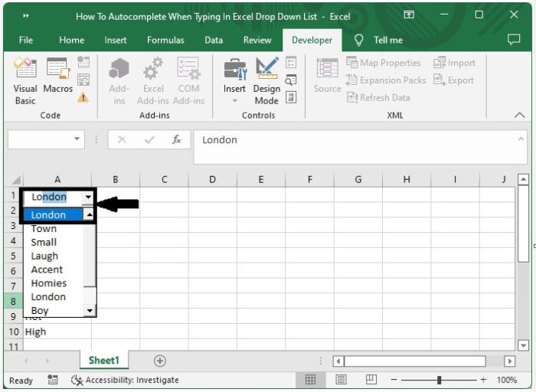Click dropdown list scroll up arrow
This screenshot has height=392, width=536.
click(x=90, y=214)
